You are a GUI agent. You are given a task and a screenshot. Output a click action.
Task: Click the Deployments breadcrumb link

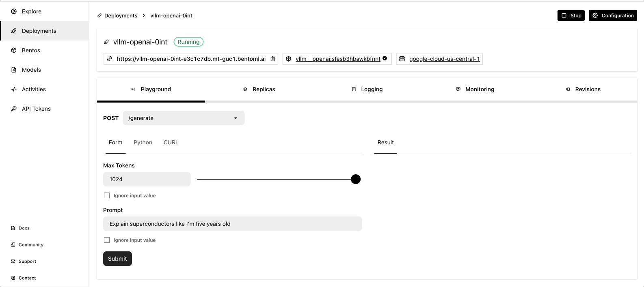121,15
